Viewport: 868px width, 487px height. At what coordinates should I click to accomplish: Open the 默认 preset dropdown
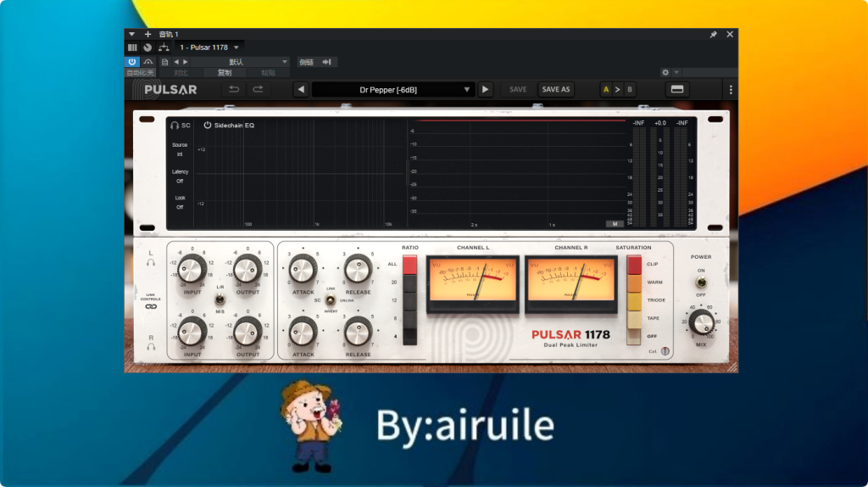(x=241, y=62)
